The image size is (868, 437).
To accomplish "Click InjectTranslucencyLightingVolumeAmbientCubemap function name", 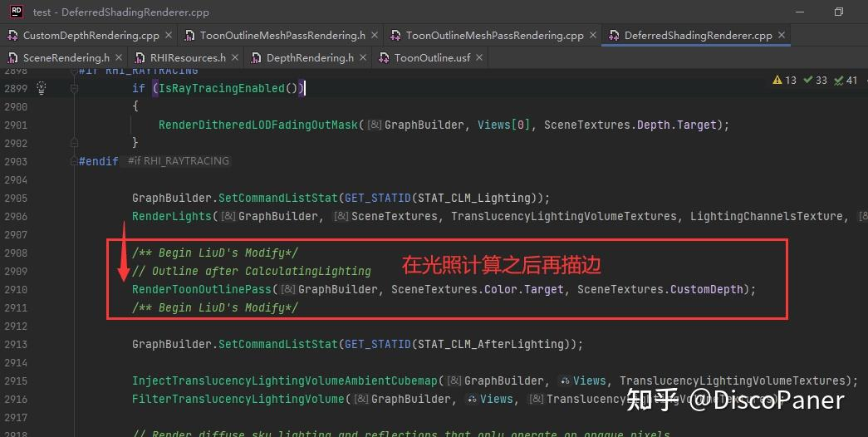I will point(285,381).
